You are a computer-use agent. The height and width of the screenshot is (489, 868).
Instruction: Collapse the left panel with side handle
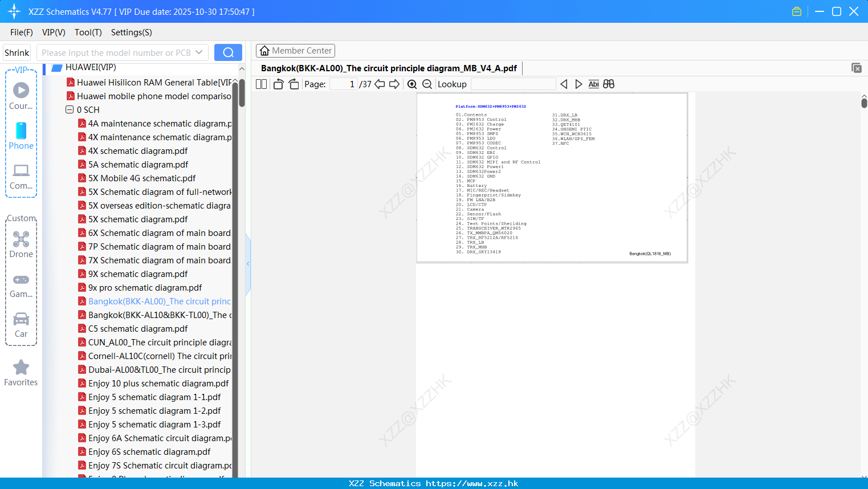tap(248, 264)
